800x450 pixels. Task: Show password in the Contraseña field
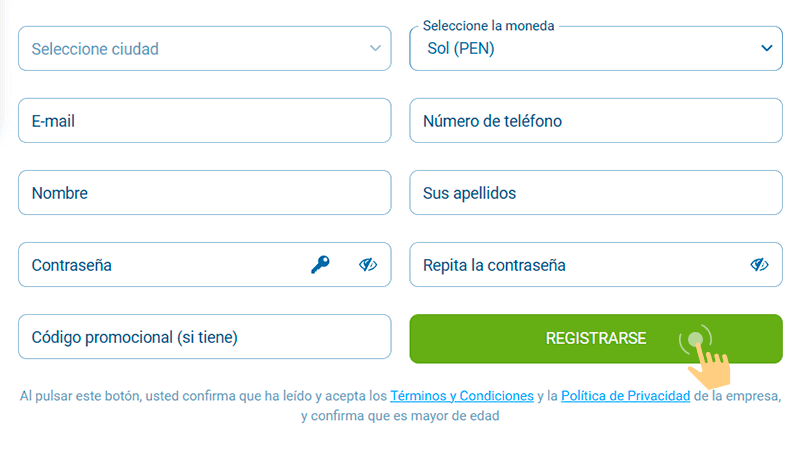coord(368,265)
